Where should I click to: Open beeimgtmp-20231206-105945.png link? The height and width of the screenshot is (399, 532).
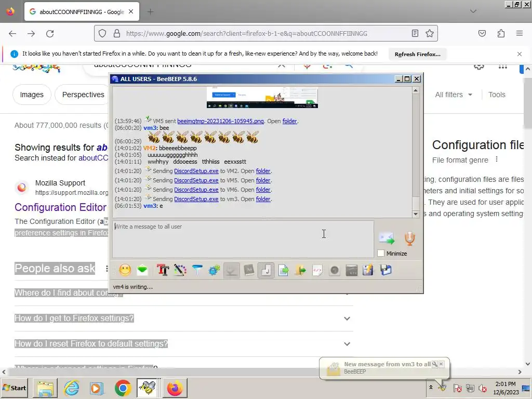pyautogui.click(x=220, y=121)
